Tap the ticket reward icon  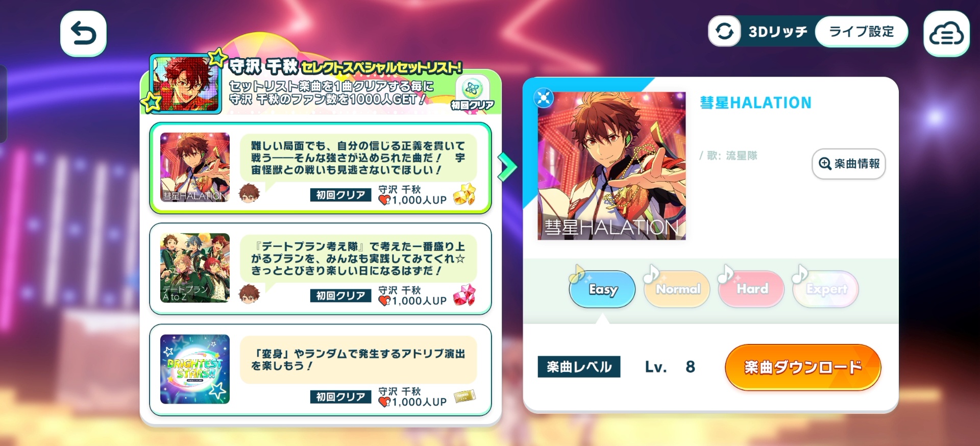[464, 397]
